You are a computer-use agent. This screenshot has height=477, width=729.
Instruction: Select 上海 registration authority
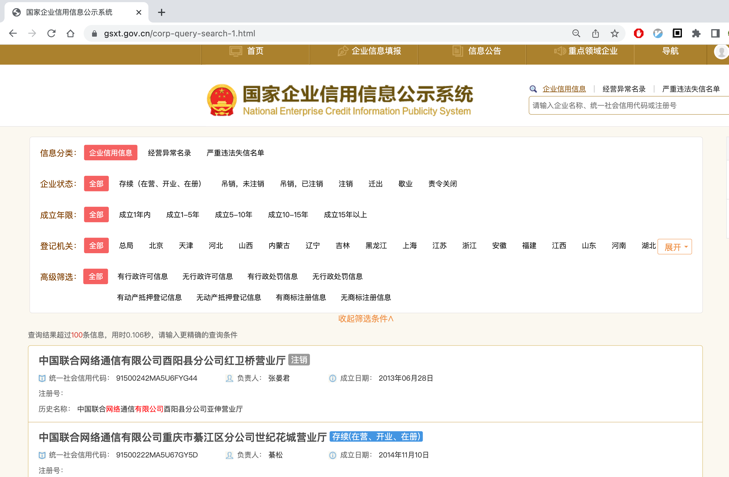[410, 245]
